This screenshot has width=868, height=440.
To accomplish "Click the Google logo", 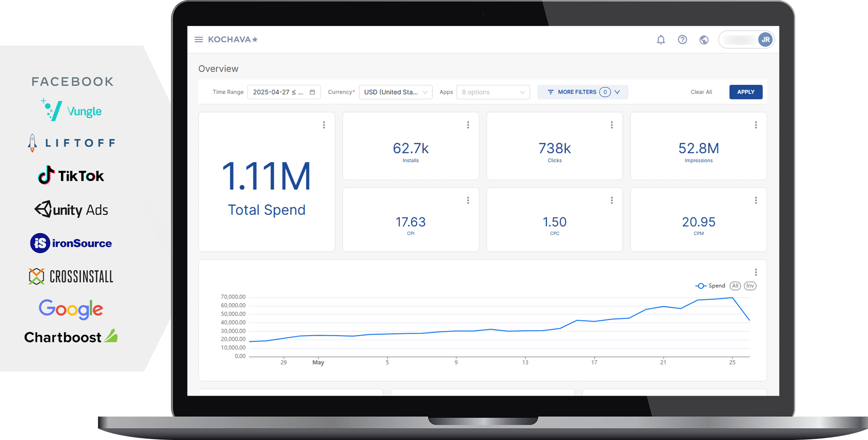I will tap(71, 309).
